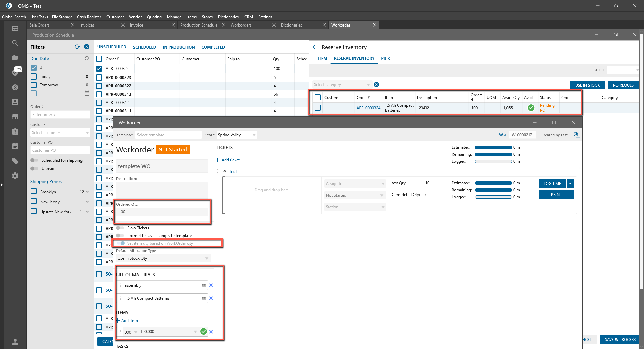The width and height of the screenshot is (644, 349).
Task: Open the user profile icon in sidebar
Action: [x=15, y=342]
